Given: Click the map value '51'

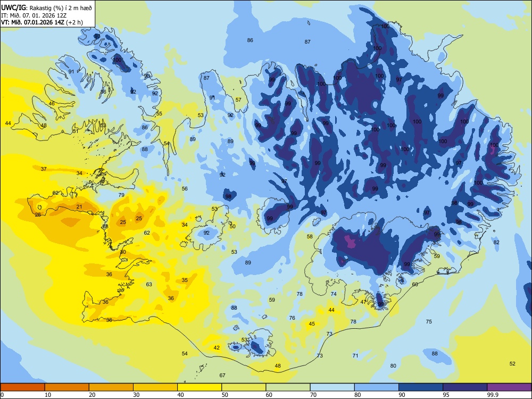Looking at the screenshot, I should pos(76,131).
